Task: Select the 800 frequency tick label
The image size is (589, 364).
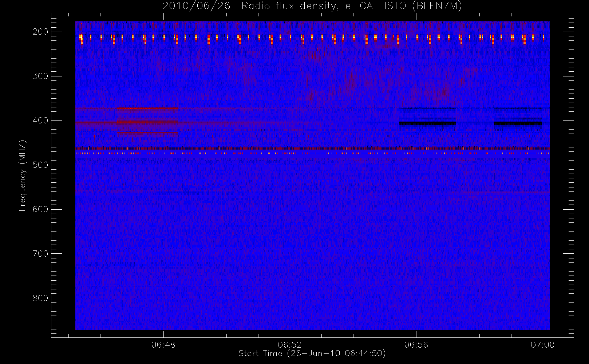Action: point(40,298)
